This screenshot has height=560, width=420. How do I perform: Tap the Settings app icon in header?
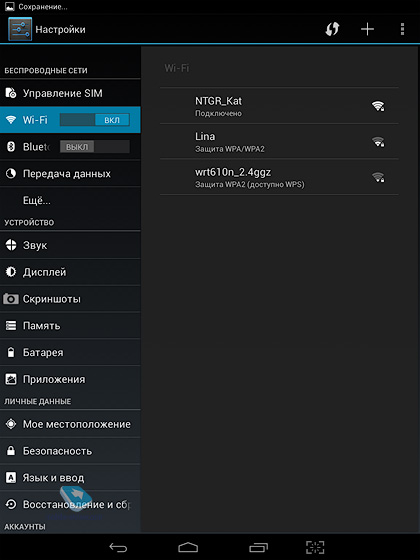pyautogui.click(x=20, y=29)
